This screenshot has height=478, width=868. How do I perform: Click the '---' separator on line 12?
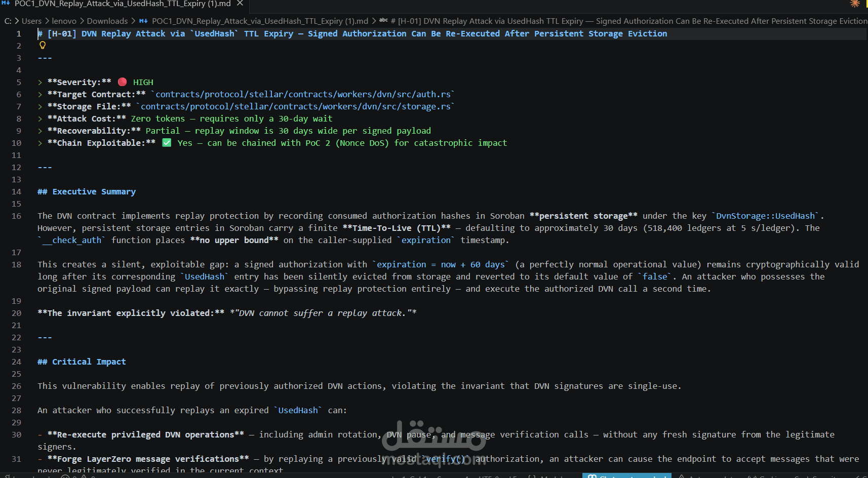pos(45,167)
